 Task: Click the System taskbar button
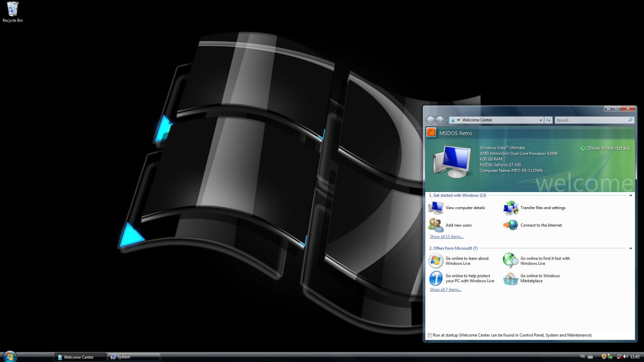point(134,357)
